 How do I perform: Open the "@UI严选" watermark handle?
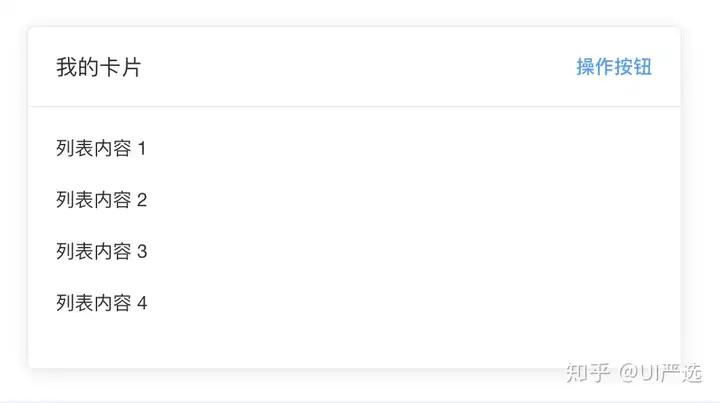click(x=662, y=372)
